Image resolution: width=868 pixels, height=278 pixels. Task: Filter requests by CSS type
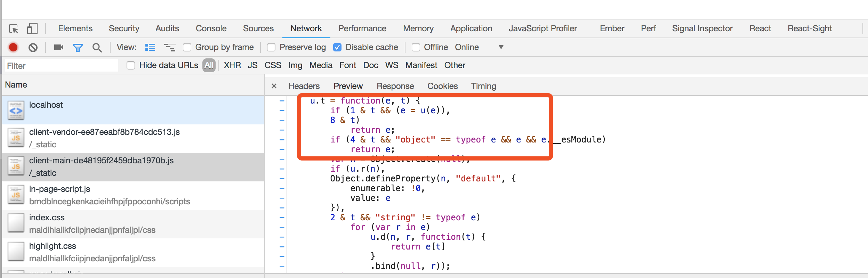[x=273, y=65]
